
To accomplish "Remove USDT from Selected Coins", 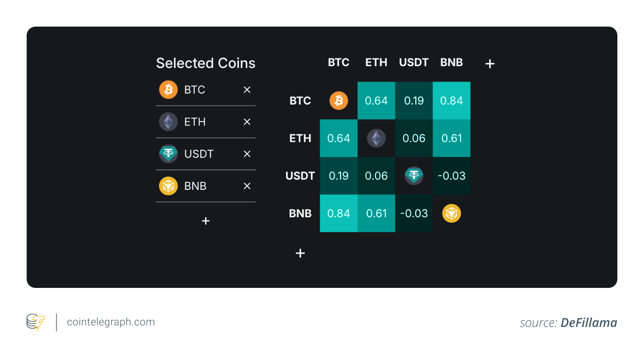I will [247, 154].
